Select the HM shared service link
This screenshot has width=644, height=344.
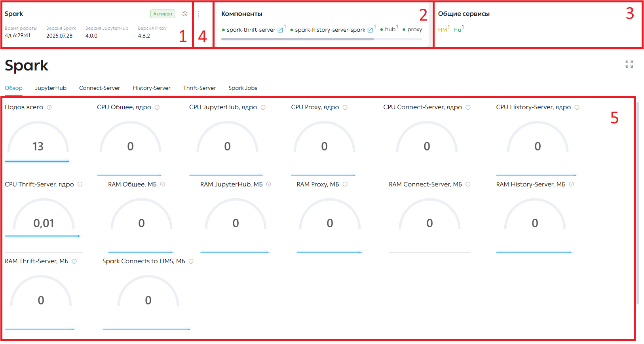pyautogui.click(x=443, y=30)
